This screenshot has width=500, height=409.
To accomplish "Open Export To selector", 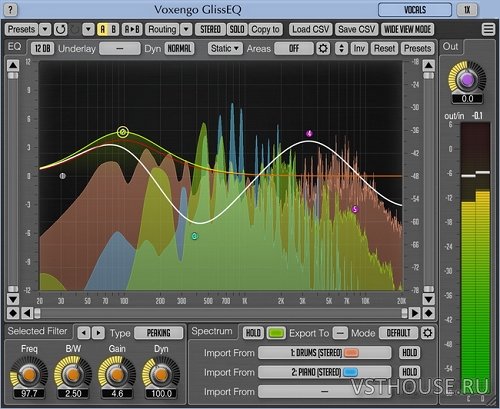I will pyautogui.click(x=340, y=333).
